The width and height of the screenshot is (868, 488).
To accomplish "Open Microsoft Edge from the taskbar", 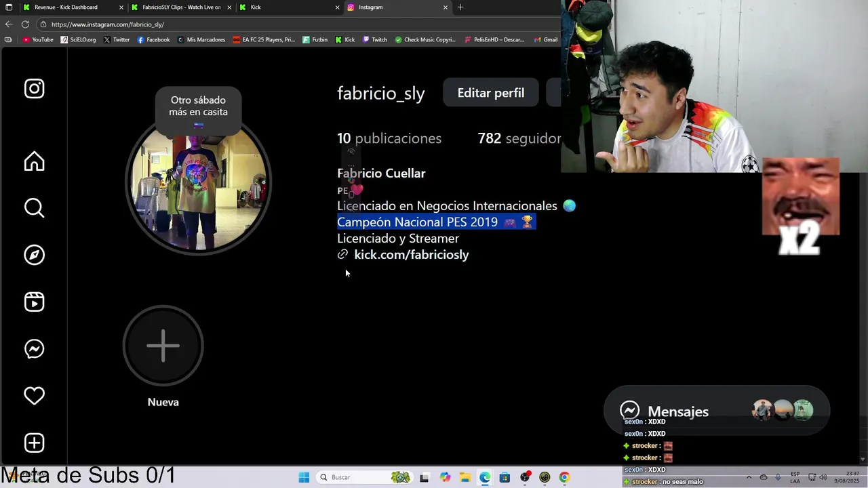I will 485,477.
